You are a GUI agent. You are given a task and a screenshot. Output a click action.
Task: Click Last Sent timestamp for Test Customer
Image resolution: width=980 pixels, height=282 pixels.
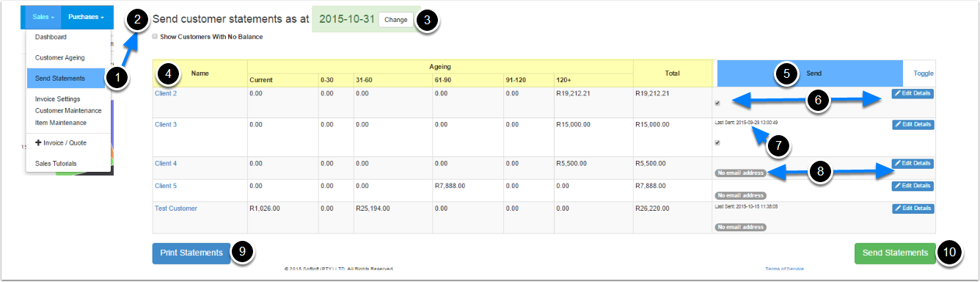pos(747,207)
